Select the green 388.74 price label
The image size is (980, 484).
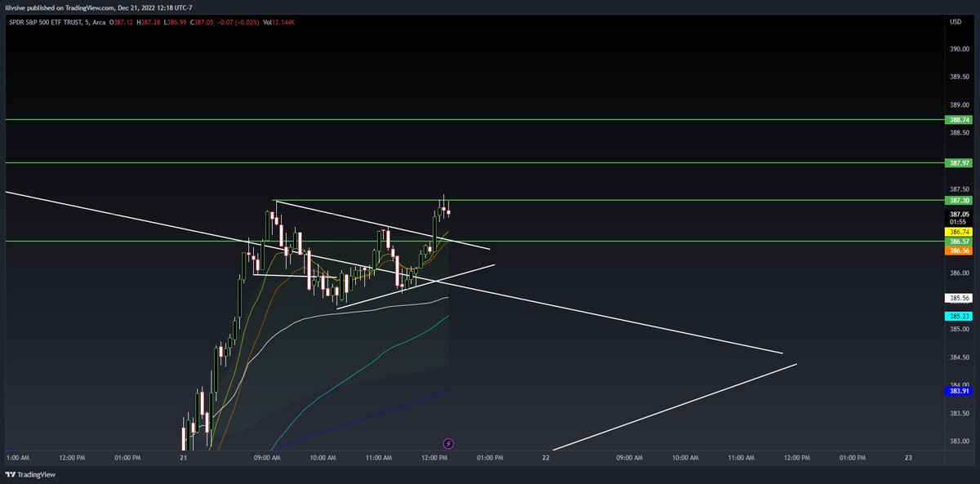tap(959, 120)
